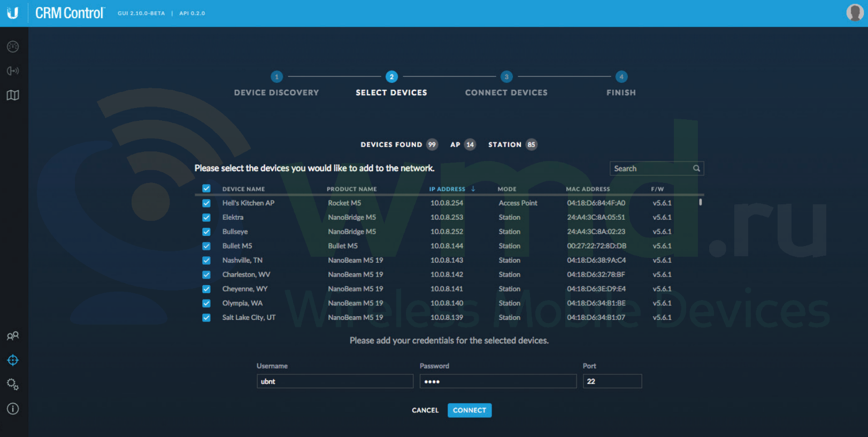This screenshot has height=437, width=868.
Task: Focus the Username field
Action: point(335,381)
